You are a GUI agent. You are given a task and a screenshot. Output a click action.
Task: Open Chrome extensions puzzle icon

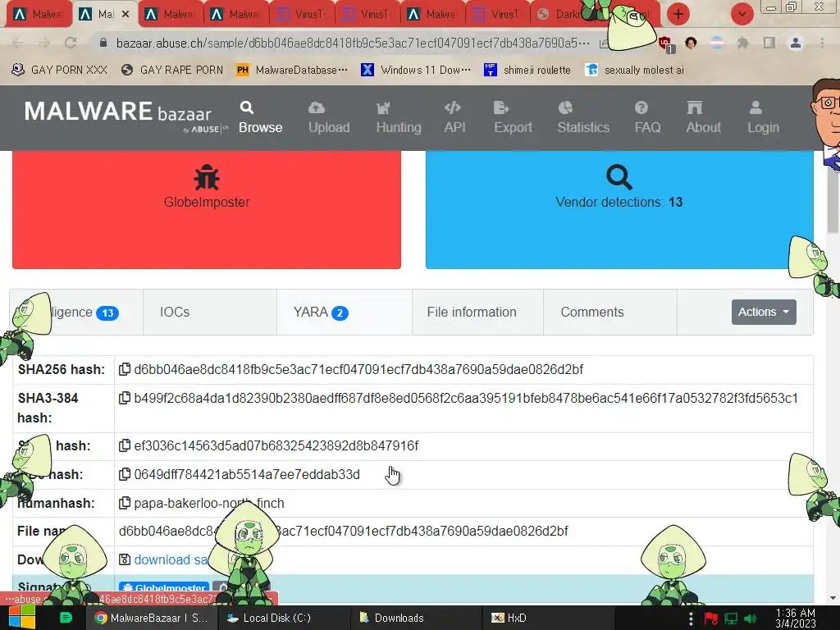[x=742, y=43]
